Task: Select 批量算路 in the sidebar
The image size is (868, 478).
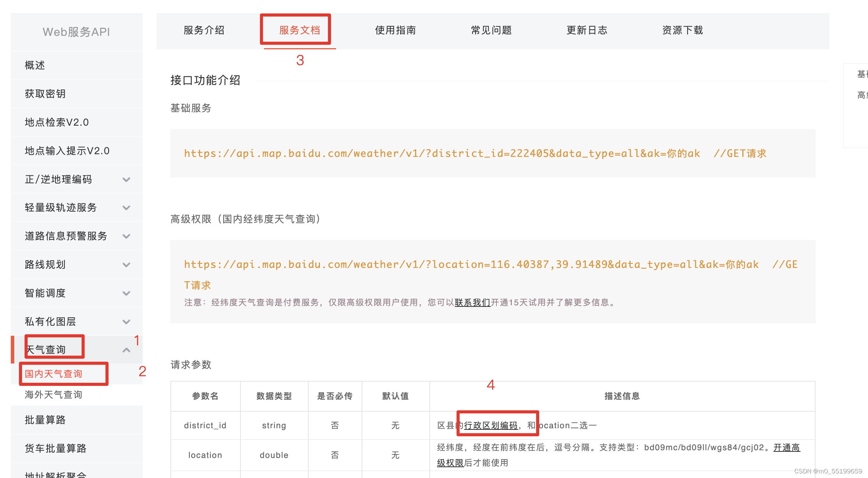Action: [x=45, y=420]
